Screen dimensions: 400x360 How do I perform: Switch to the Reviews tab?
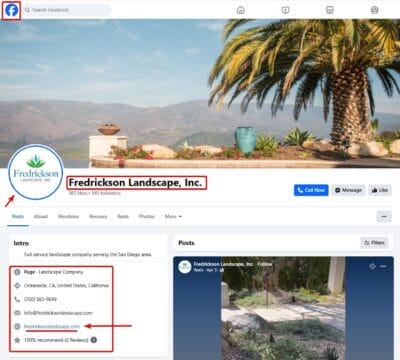coord(98,216)
